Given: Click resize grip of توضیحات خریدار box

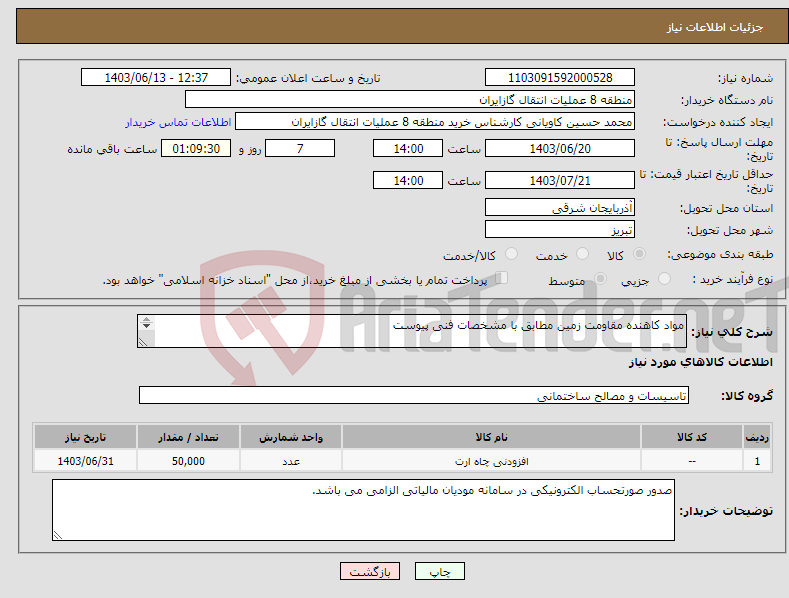Looking at the screenshot, I should 58,535.
